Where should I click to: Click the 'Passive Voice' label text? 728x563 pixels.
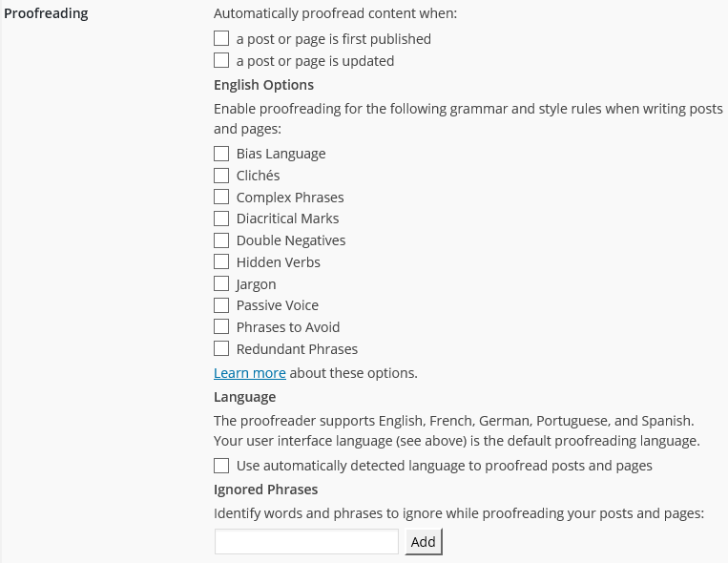pos(278,305)
